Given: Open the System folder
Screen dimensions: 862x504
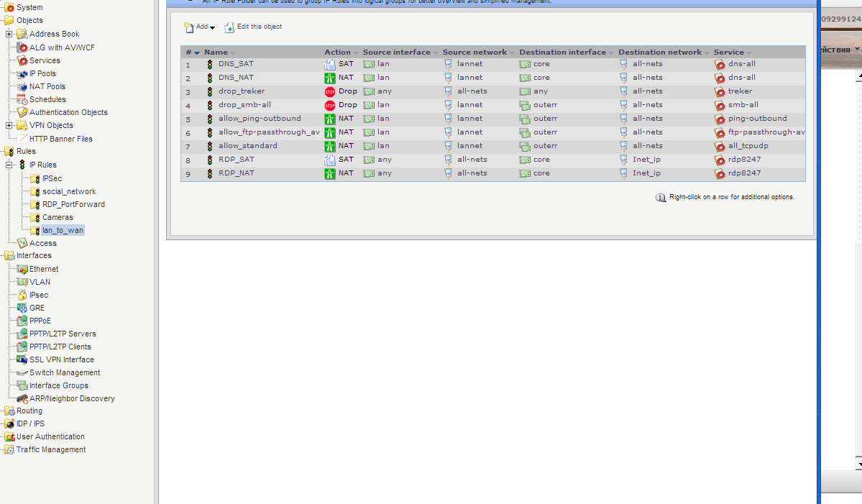Looking at the screenshot, I should 23,7.
